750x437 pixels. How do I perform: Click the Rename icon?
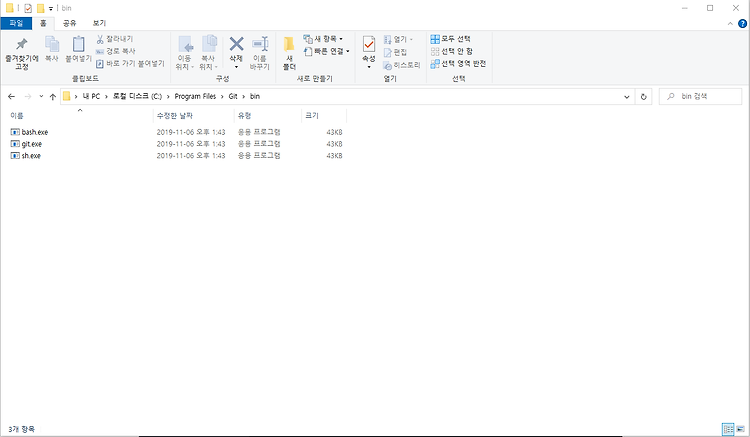click(x=260, y=44)
